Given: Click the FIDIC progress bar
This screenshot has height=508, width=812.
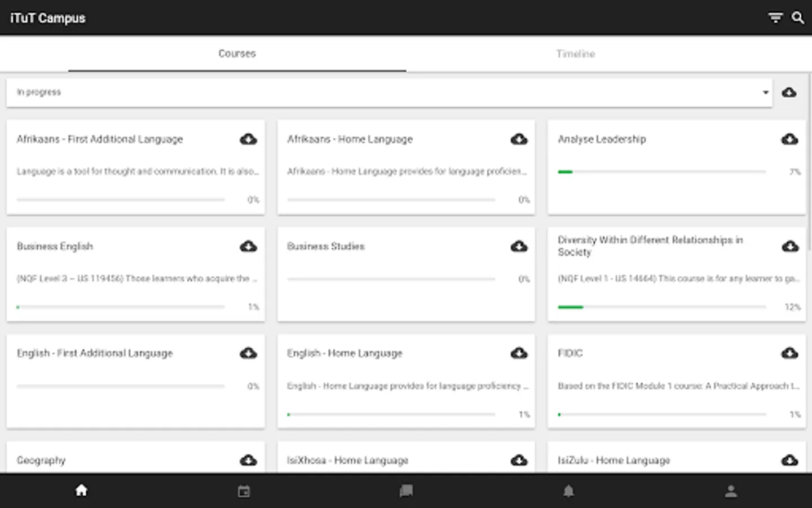Looking at the screenshot, I should (x=662, y=414).
